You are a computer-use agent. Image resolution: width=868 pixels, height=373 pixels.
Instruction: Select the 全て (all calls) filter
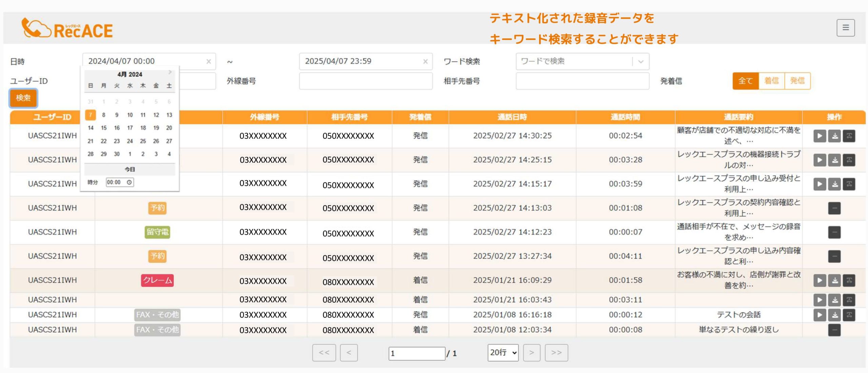coord(746,80)
